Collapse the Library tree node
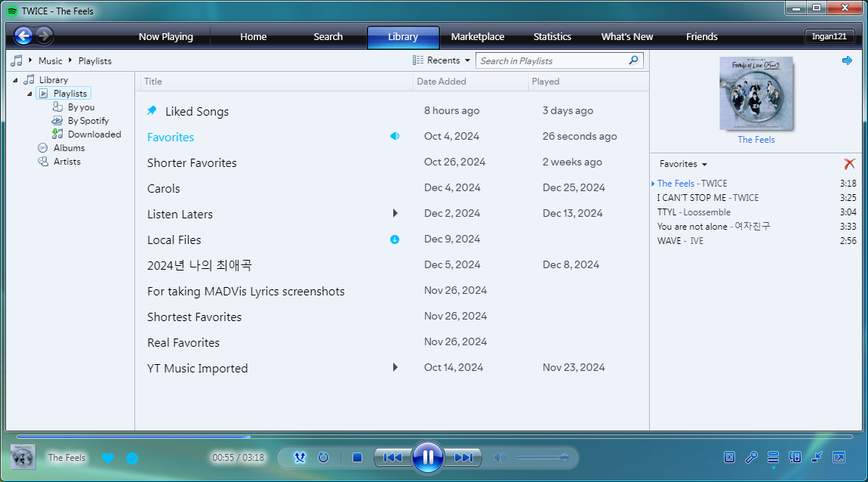 point(16,80)
